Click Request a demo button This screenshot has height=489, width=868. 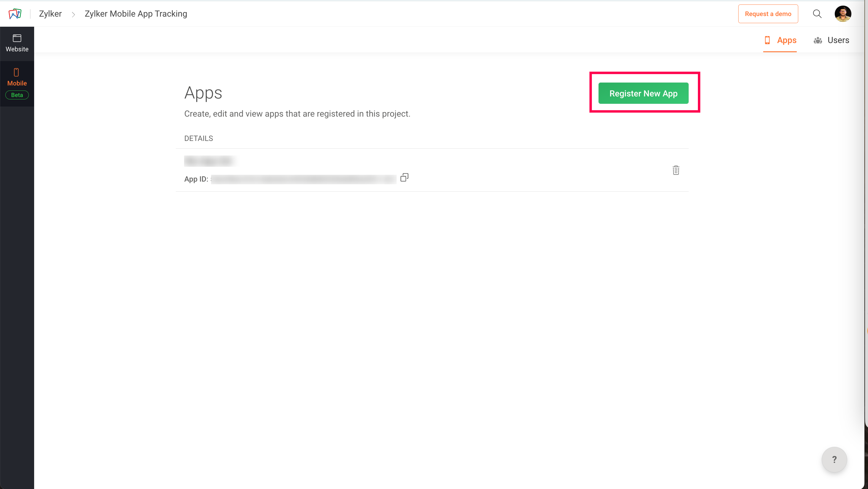tap(768, 14)
